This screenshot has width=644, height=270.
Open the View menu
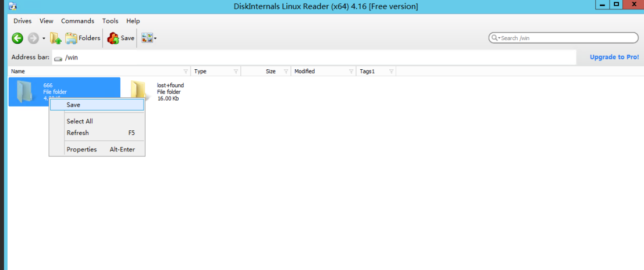coord(47,21)
